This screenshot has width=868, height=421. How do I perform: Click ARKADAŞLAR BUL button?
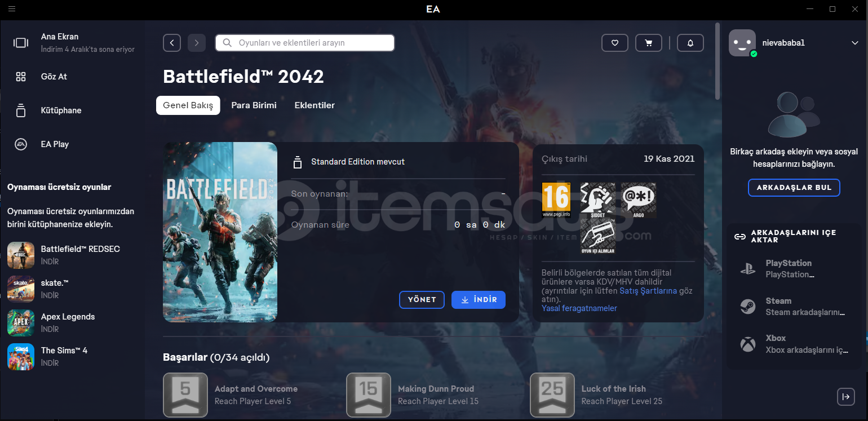(x=794, y=188)
